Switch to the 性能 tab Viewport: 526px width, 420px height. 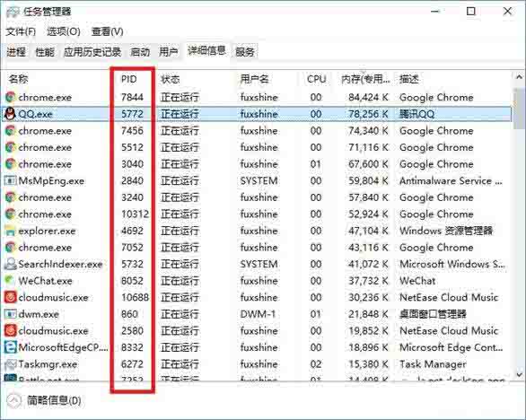45,52
